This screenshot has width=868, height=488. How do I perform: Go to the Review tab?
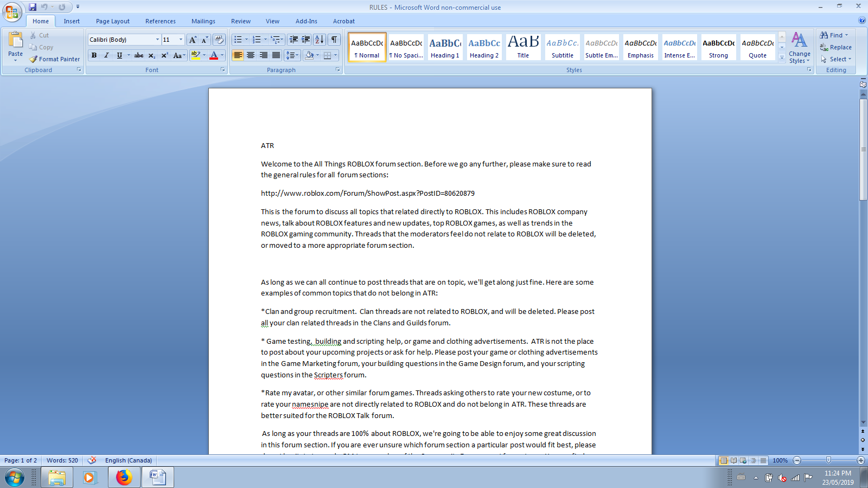[241, 21]
